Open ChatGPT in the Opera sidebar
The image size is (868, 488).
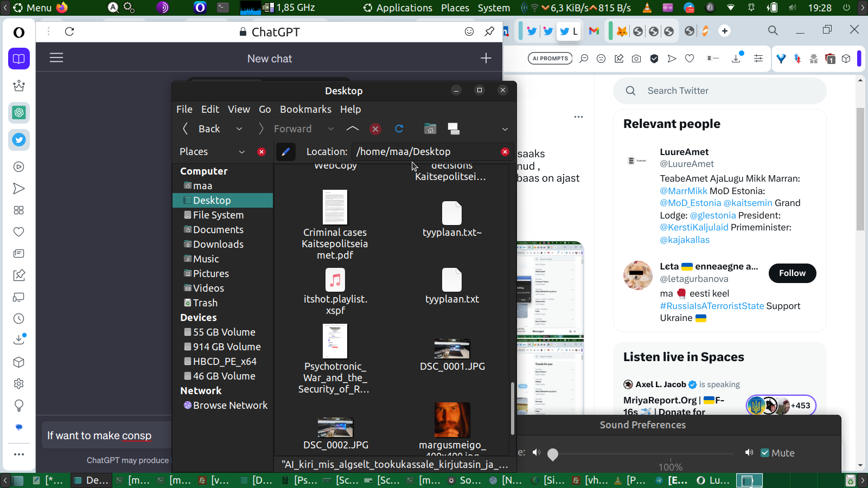tap(19, 113)
